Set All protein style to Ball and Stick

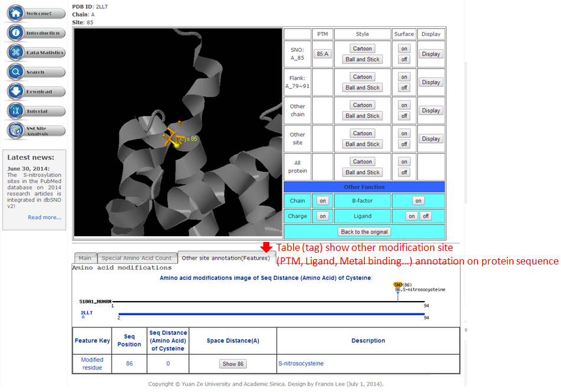point(363,172)
